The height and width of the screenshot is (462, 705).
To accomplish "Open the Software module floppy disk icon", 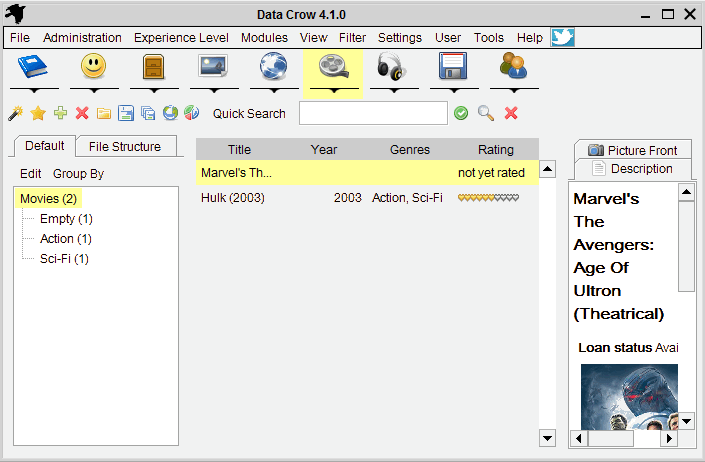I will (453, 66).
